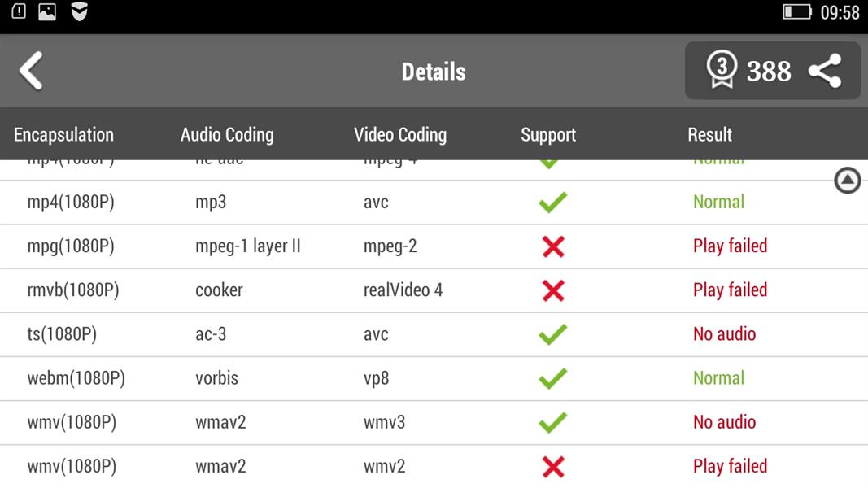
Task: Select the Video Coding column header
Action: [400, 135]
